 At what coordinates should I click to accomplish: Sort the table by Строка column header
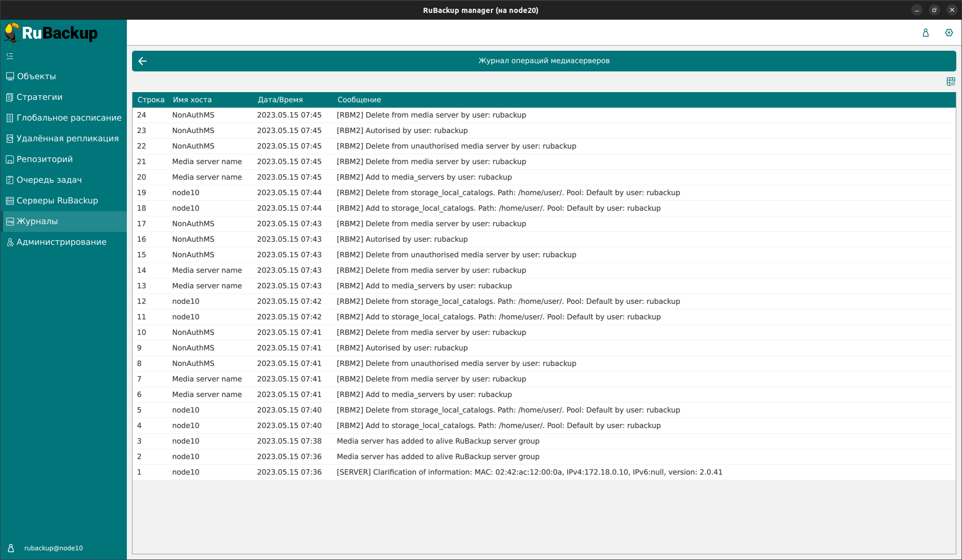151,100
